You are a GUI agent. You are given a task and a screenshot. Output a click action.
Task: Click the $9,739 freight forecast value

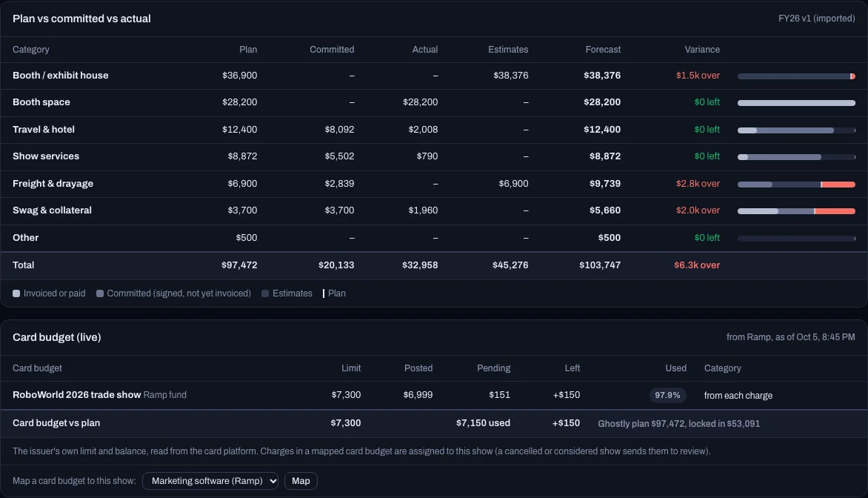point(604,183)
